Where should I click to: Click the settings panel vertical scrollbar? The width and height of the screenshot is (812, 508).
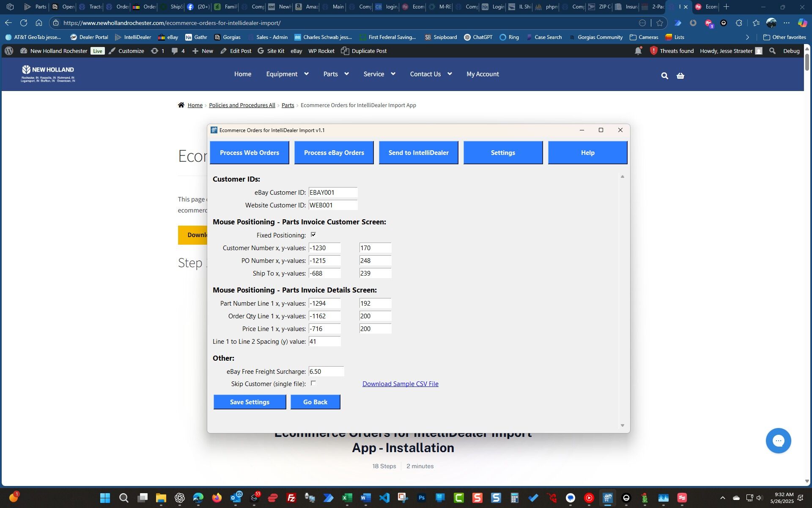pos(622,301)
